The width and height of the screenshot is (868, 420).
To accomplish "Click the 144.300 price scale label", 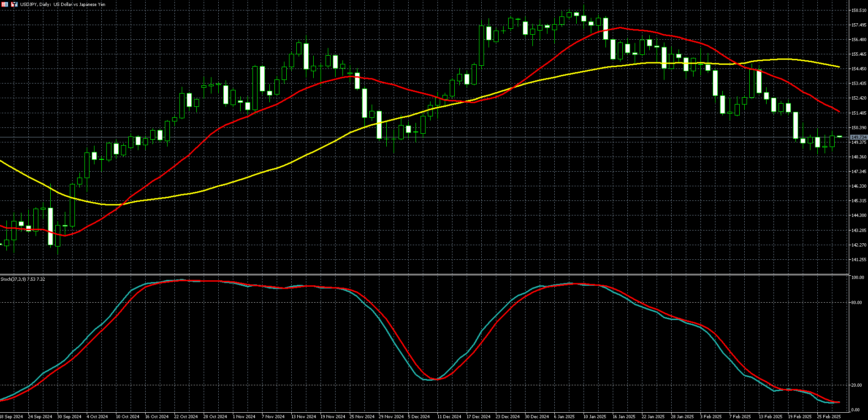I will tap(859, 215).
